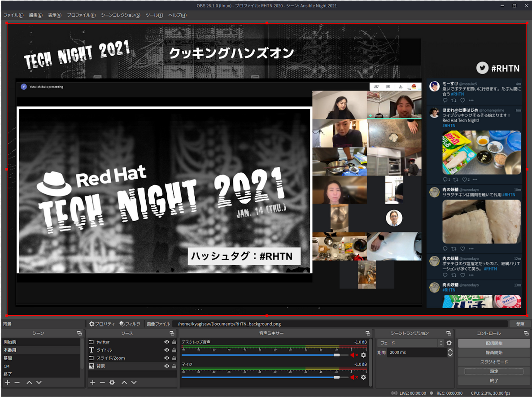Enable スタジオモード
This screenshot has height=397, width=532.
tap(494, 362)
